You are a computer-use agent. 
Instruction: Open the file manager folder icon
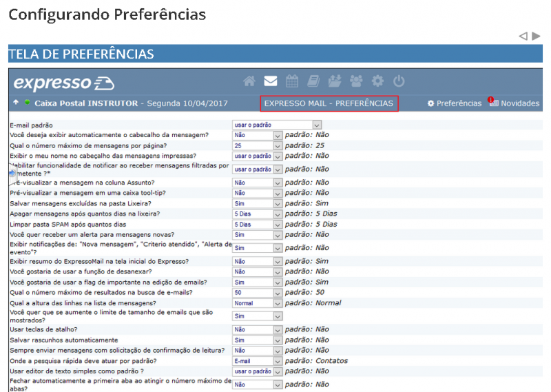(335, 81)
